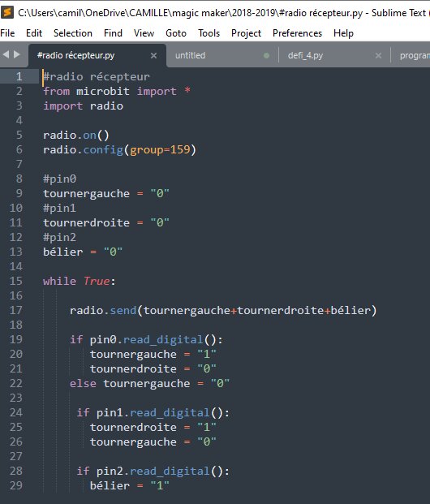Open the Tools menu
The image size is (430, 504).
pyautogui.click(x=209, y=33)
